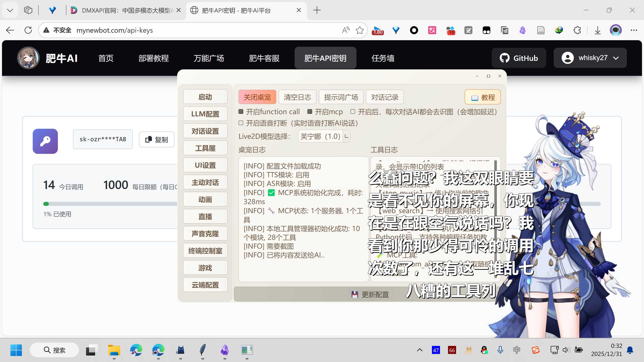Viewport: 644px width, 362px height.
Task: Open the QQ penguin tray icon
Action: coord(484,350)
